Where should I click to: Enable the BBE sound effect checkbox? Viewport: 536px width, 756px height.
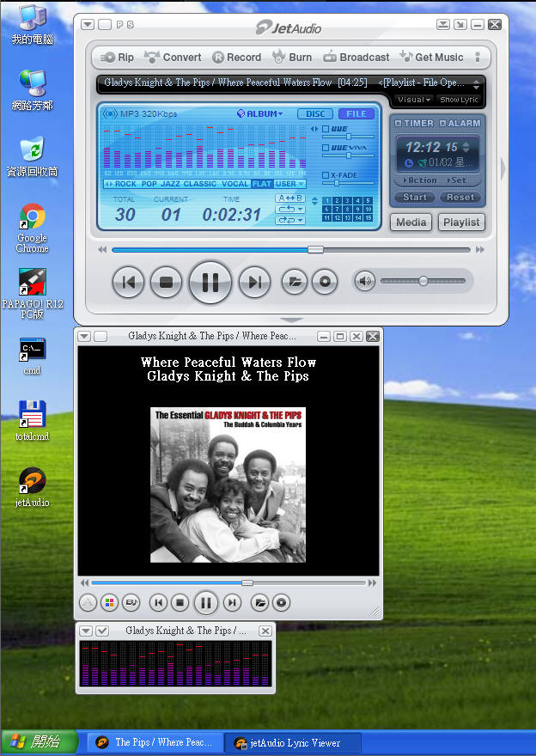coord(326,129)
